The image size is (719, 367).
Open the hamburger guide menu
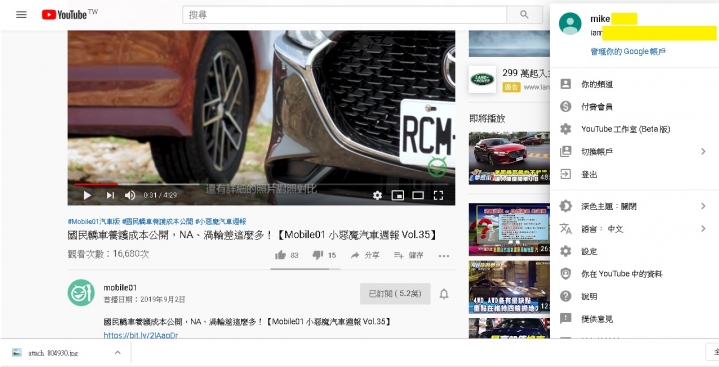point(21,15)
